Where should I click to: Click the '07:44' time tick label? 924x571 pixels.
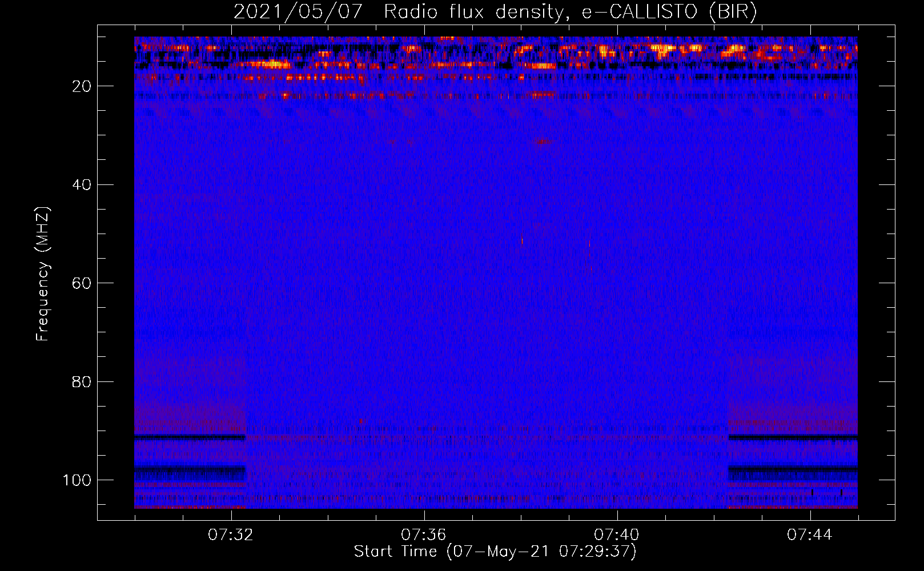pyautogui.click(x=810, y=535)
